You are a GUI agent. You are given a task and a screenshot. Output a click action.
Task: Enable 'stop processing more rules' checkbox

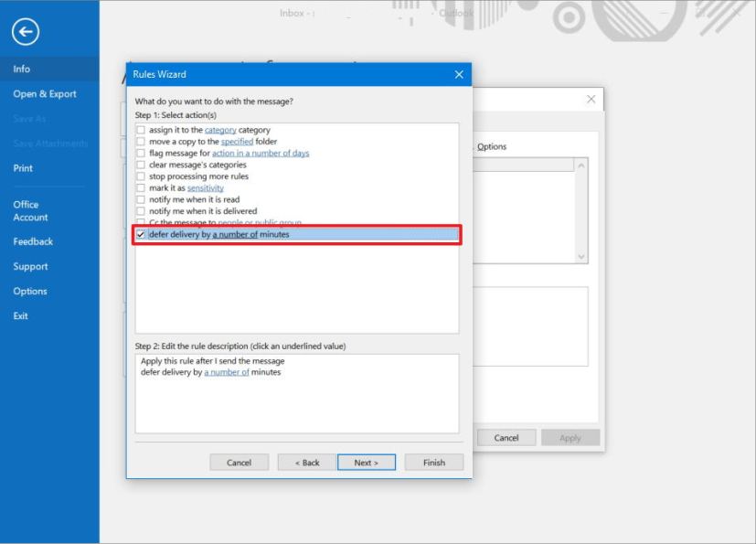point(140,176)
